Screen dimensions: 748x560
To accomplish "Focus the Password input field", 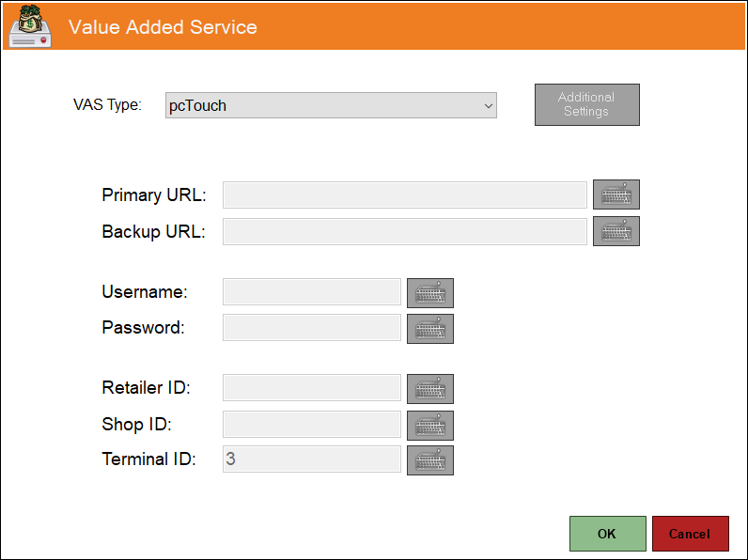I will [311, 327].
